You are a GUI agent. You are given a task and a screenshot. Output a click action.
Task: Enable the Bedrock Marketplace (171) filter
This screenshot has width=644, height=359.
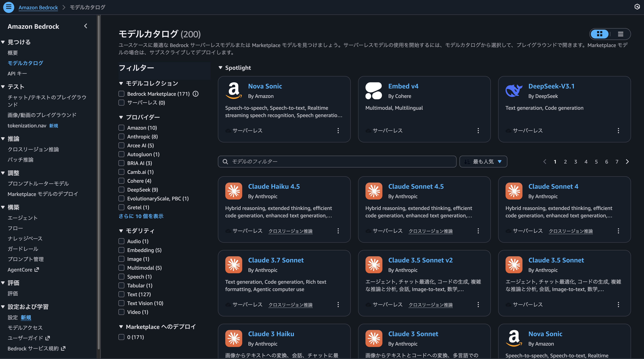(122, 94)
